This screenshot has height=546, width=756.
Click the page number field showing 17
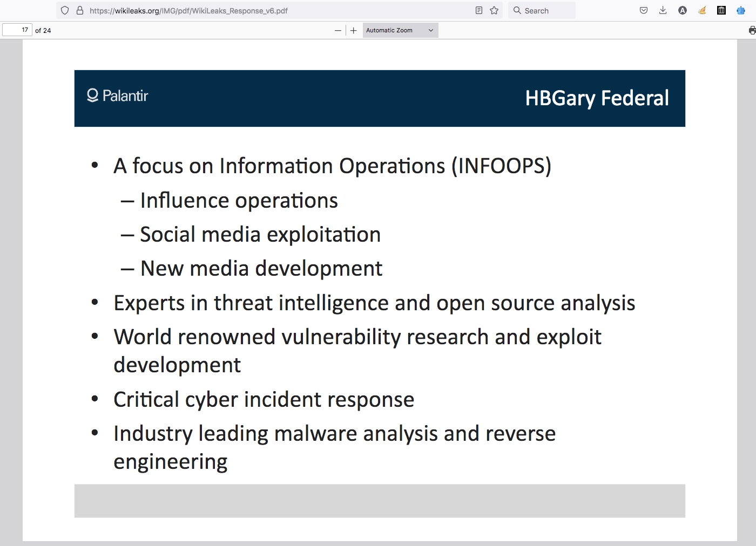(17, 30)
